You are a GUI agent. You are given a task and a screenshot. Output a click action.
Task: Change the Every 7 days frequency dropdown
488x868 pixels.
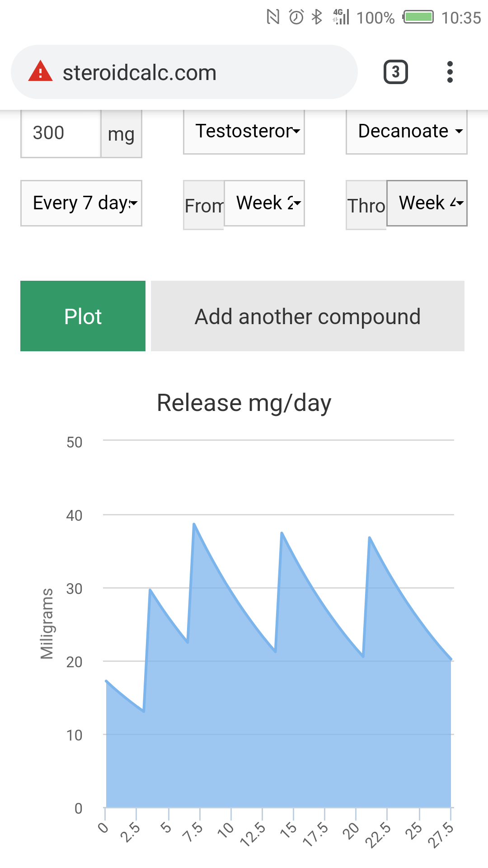tap(81, 203)
